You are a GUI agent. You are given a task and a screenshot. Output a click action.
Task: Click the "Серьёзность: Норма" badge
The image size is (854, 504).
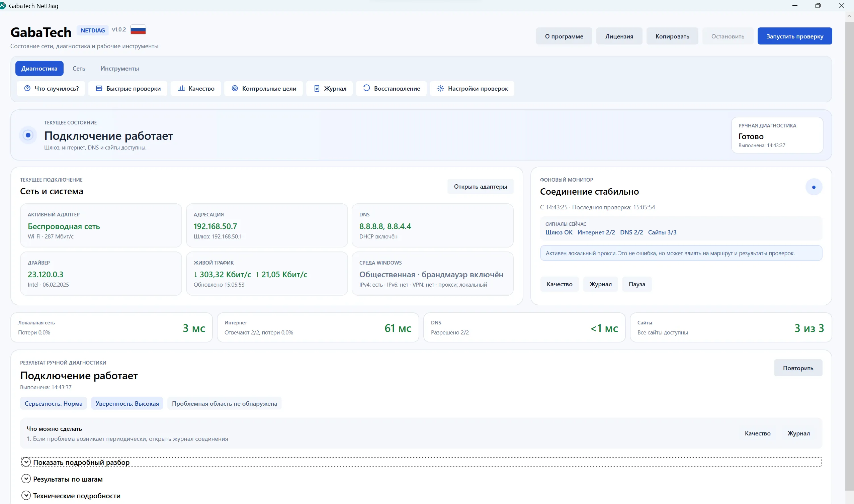(x=53, y=403)
